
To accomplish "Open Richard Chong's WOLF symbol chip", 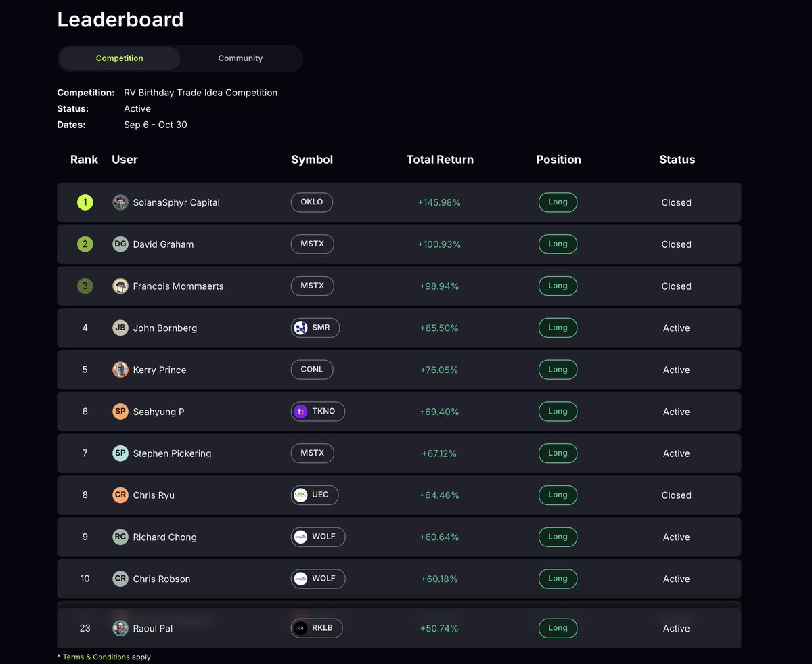I will 318,537.
